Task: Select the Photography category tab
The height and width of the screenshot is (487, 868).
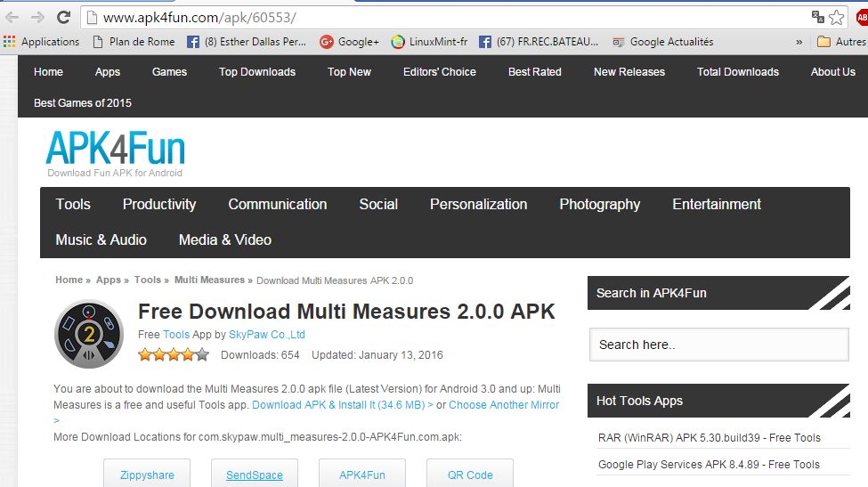Action: click(x=599, y=204)
